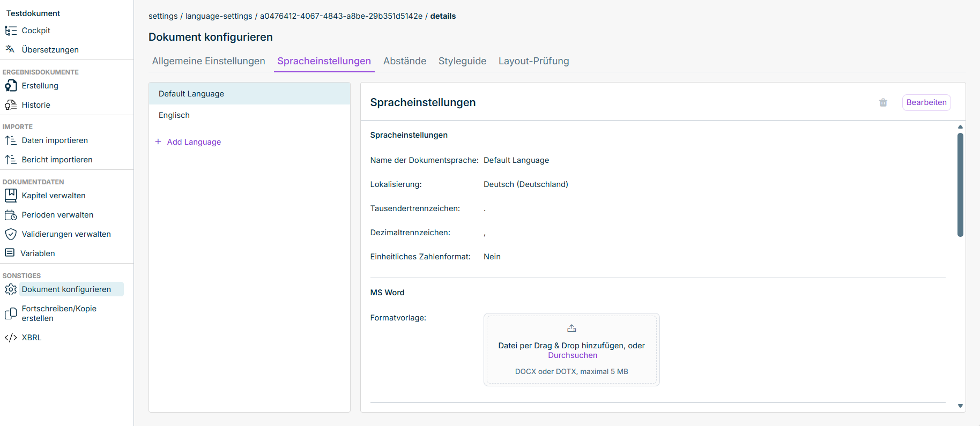Open Kapitel verwalten menu entry

[x=54, y=196]
